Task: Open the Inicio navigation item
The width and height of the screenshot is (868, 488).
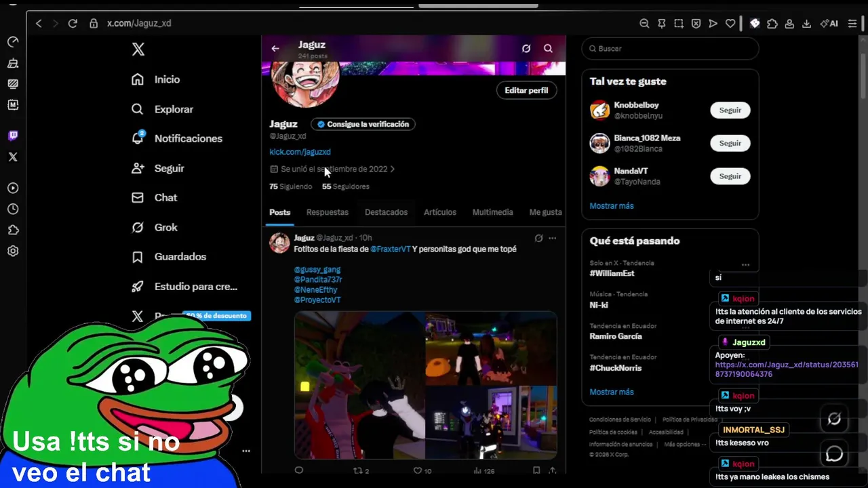Action: [156, 79]
